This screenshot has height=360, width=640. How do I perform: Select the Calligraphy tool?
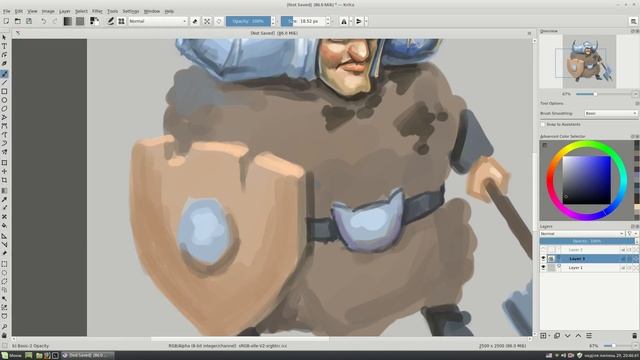pyautogui.click(x=4, y=64)
